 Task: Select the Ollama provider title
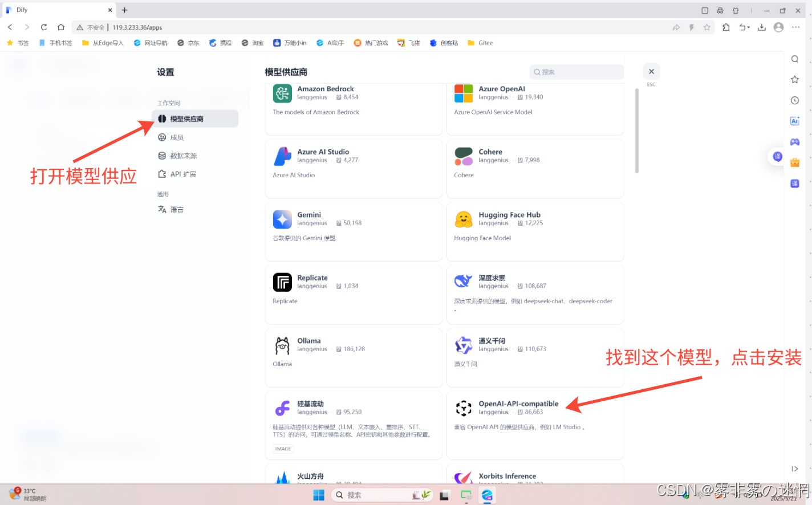(308, 341)
